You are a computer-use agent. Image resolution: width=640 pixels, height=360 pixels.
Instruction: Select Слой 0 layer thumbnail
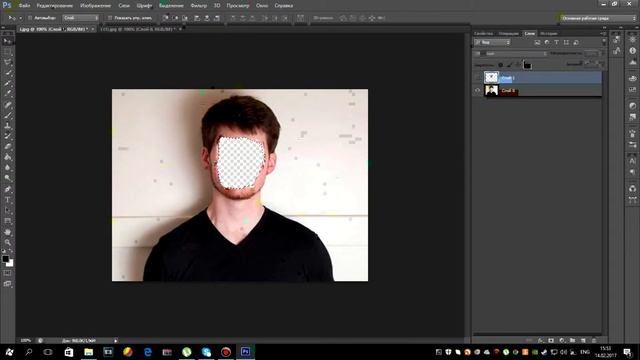click(x=491, y=90)
